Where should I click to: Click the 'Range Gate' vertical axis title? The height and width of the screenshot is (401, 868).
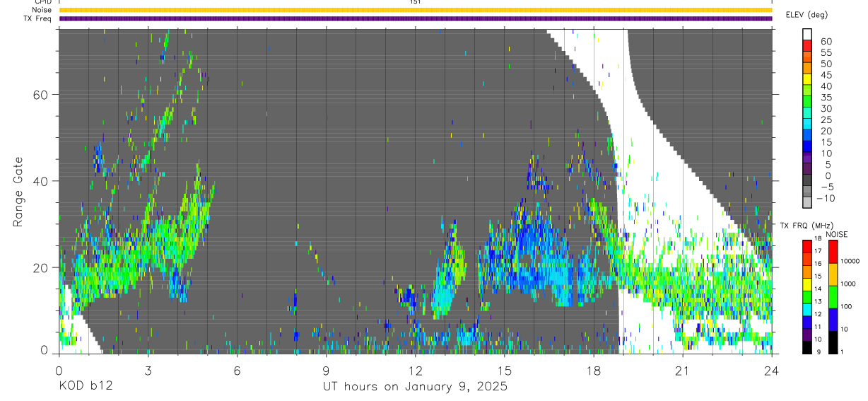coord(18,192)
